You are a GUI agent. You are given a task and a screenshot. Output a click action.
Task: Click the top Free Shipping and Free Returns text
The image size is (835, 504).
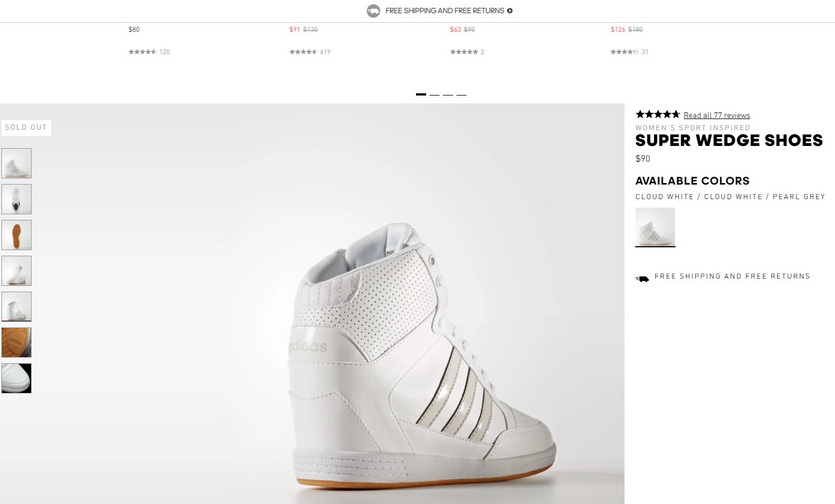click(444, 11)
